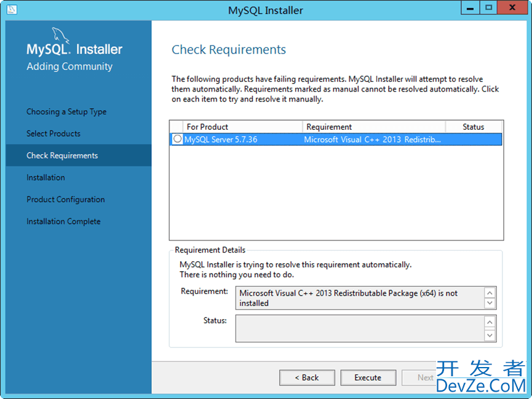Click the Back button
Image resolution: width=532 pixels, height=399 pixels.
307,377
